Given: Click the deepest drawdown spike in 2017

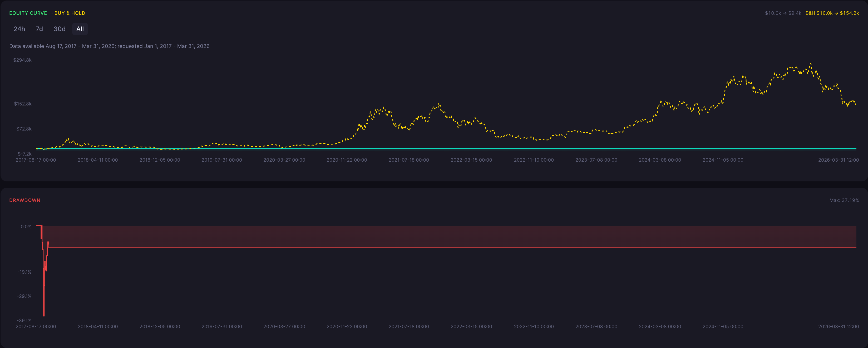Looking at the screenshot, I should coord(44,315).
